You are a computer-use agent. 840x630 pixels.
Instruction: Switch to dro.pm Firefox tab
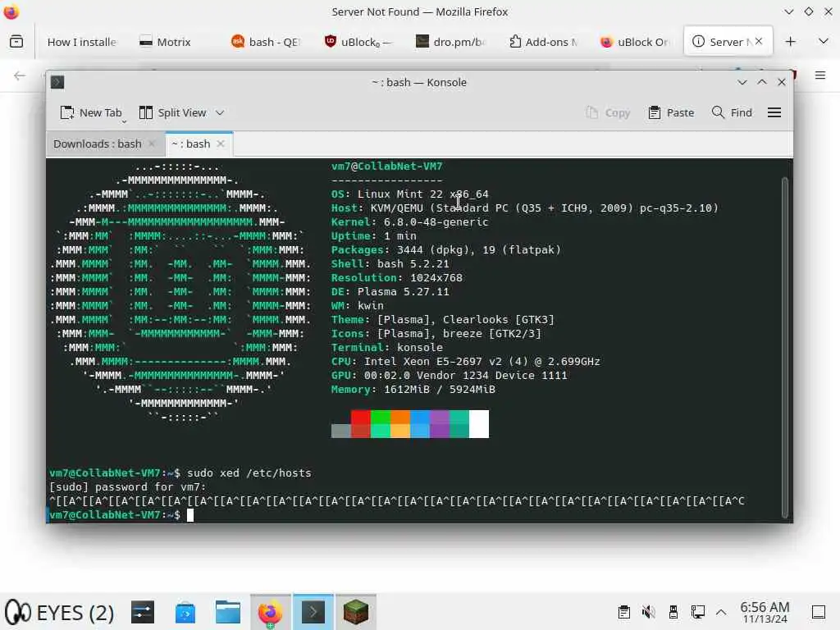click(451, 42)
